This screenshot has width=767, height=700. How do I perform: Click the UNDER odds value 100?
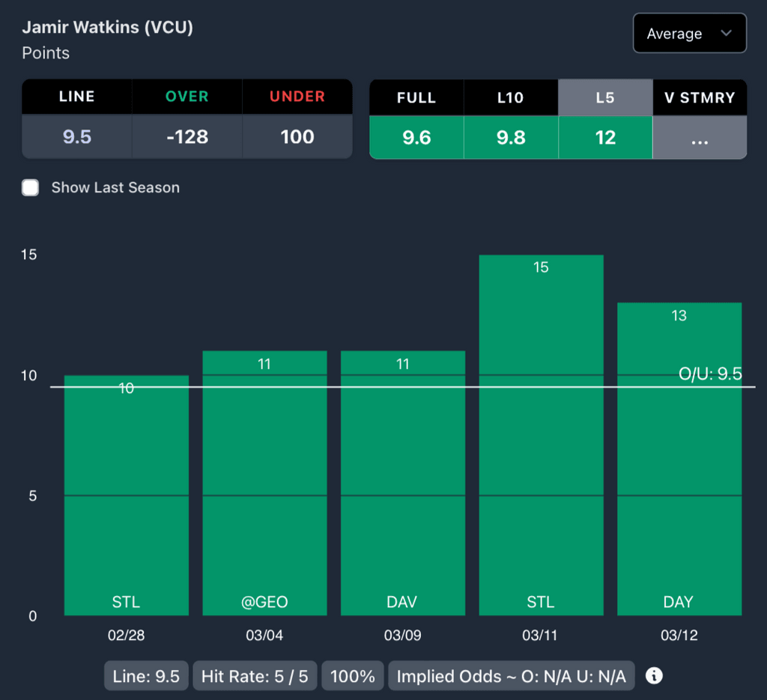297,137
